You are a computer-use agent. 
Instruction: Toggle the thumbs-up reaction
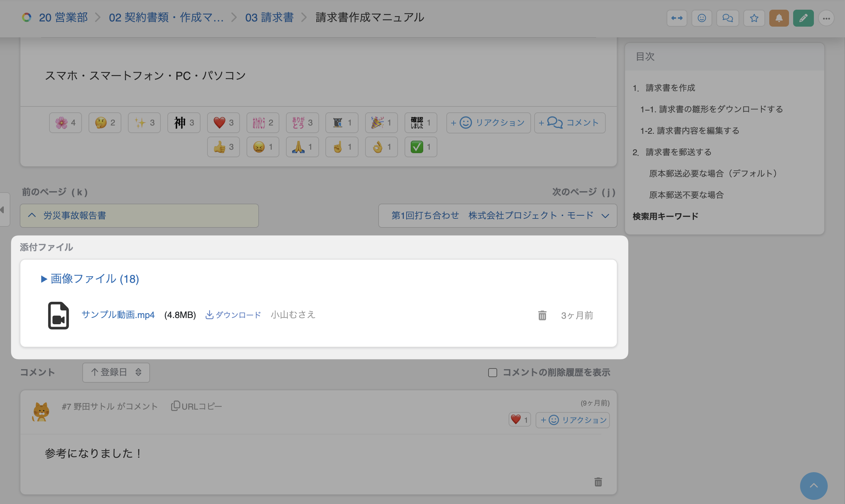click(x=223, y=147)
